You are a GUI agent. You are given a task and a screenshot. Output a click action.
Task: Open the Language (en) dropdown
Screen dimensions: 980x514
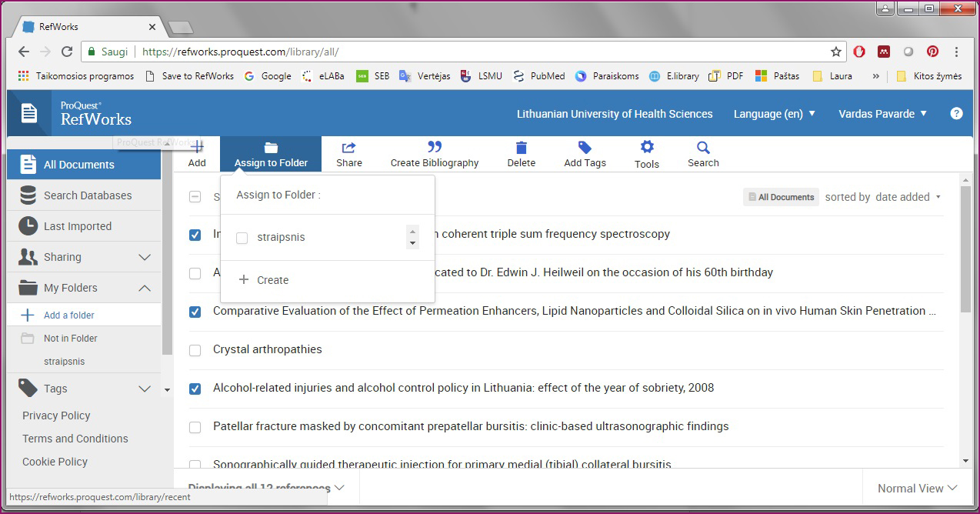774,114
